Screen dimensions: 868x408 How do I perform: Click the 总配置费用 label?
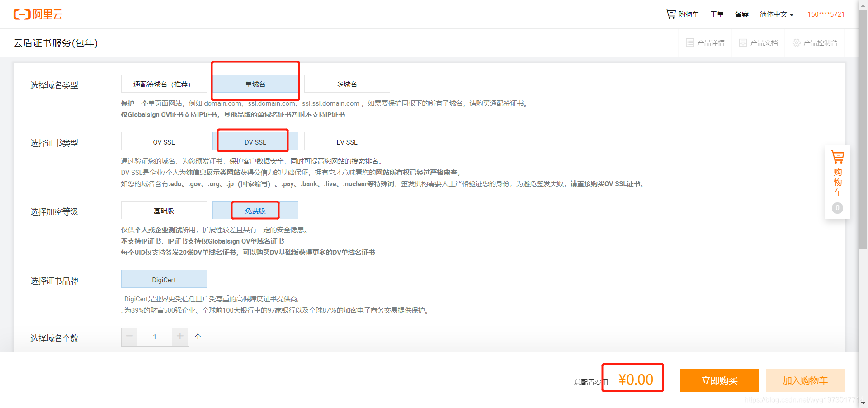coord(591,382)
